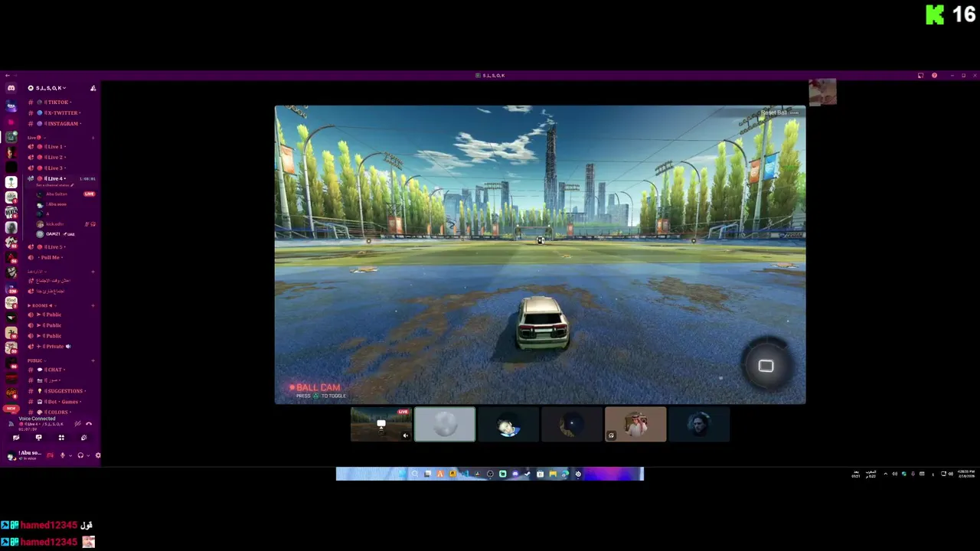980x551 pixels.
Task: Open the S.L.S.O.K server name dropdown
Action: click(x=47, y=88)
